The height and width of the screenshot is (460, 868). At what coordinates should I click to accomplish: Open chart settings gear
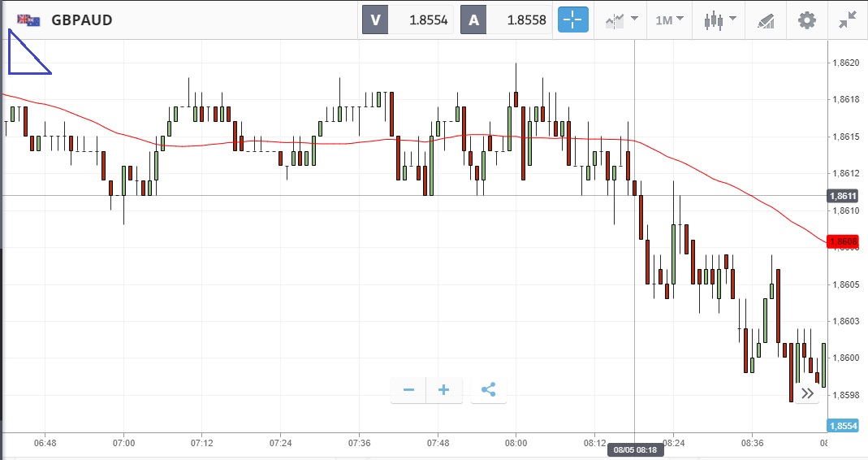(x=806, y=20)
